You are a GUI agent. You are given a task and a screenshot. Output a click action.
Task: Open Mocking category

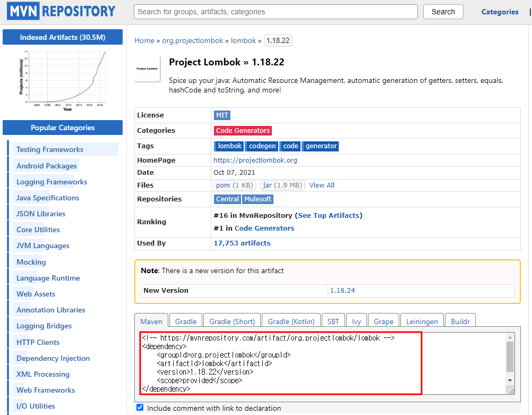[x=31, y=262]
